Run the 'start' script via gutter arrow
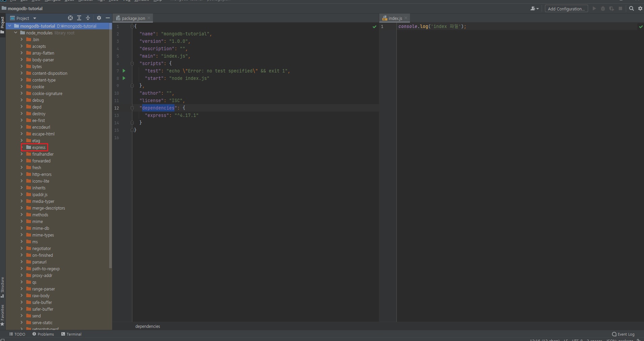 (x=124, y=78)
